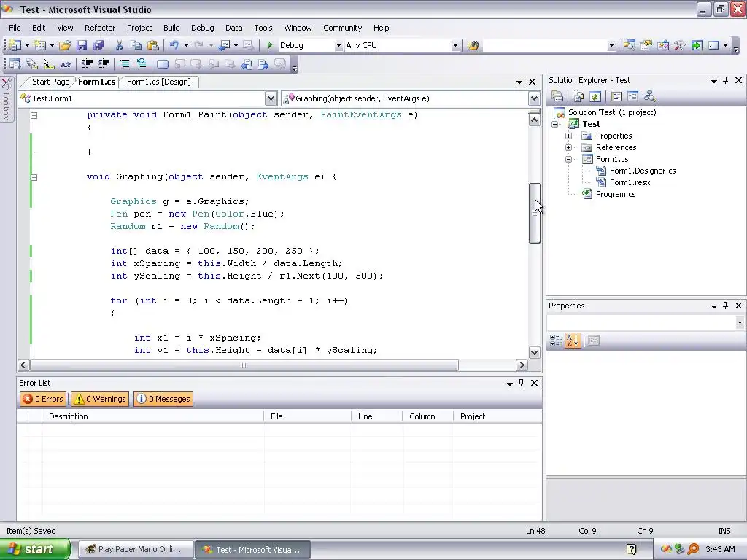Click the Windows start button
The image size is (747, 560).
[x=34, y=550]
